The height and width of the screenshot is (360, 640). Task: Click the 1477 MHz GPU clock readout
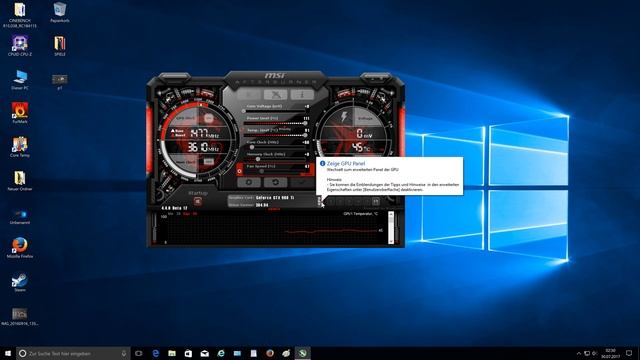[x=204, y=133]
